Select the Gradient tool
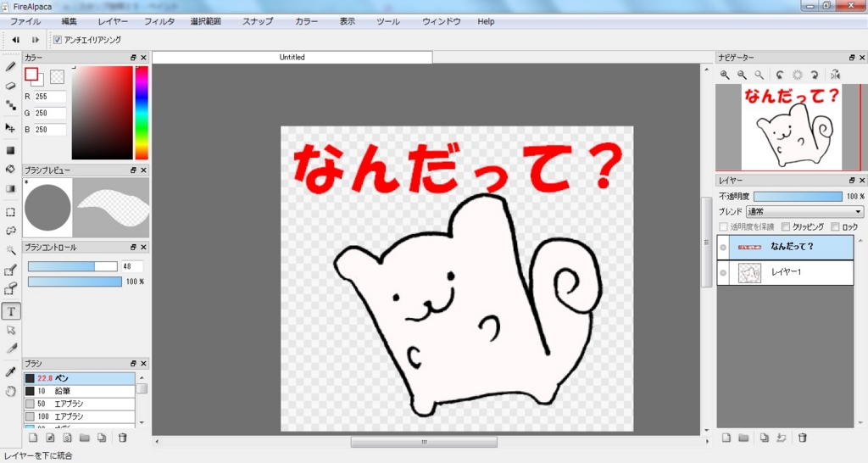Screen dimensions: 868x463 (x=10, y=188)
